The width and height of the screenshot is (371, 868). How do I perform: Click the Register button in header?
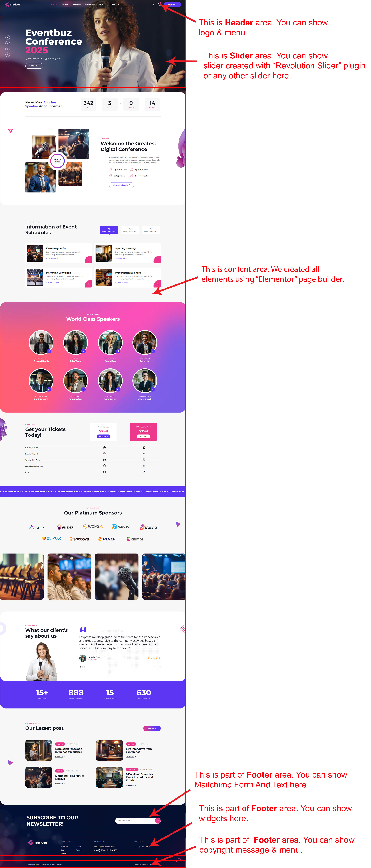[x=172, y=5]
